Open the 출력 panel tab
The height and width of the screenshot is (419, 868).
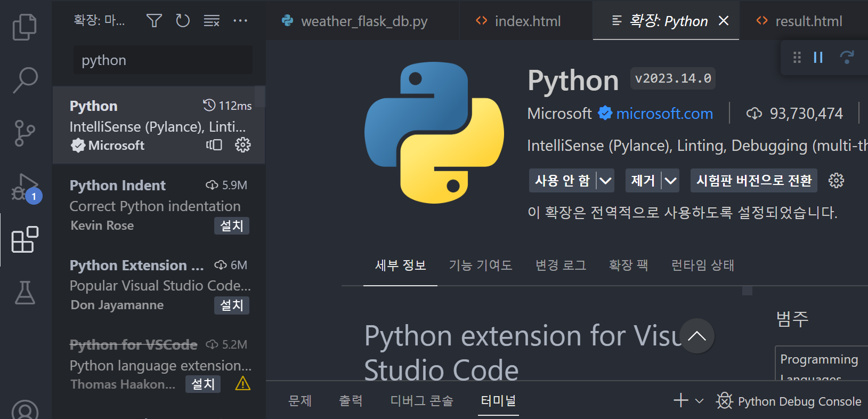[x=351, y=401]
